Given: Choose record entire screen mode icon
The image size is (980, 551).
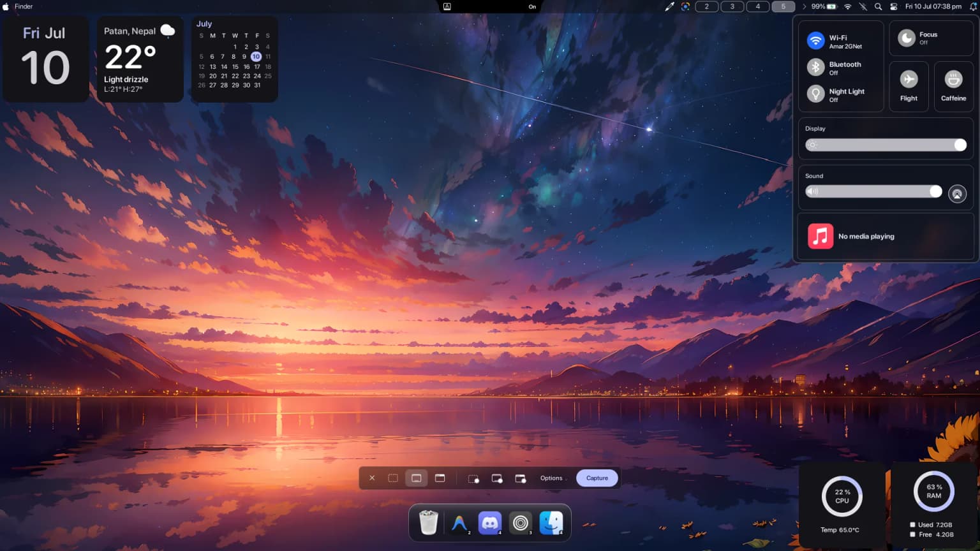Looking at the screenshot, I should tap(497, 478).
